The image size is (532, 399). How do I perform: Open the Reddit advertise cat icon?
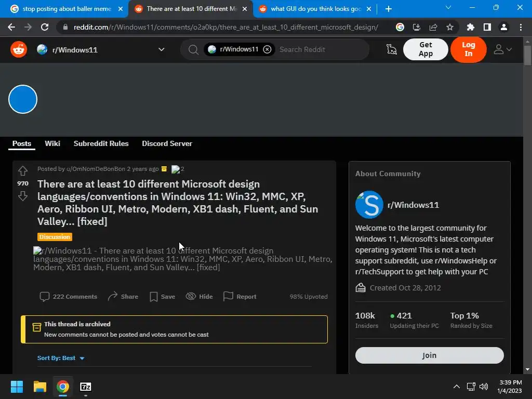pos(391,49)
